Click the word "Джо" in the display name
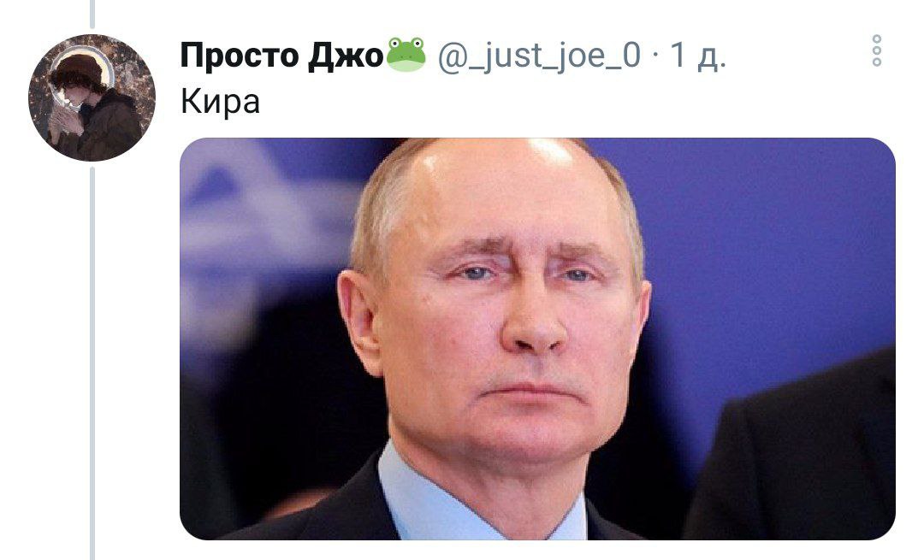This screenshot has height=560, width=924. click(346, 56)
